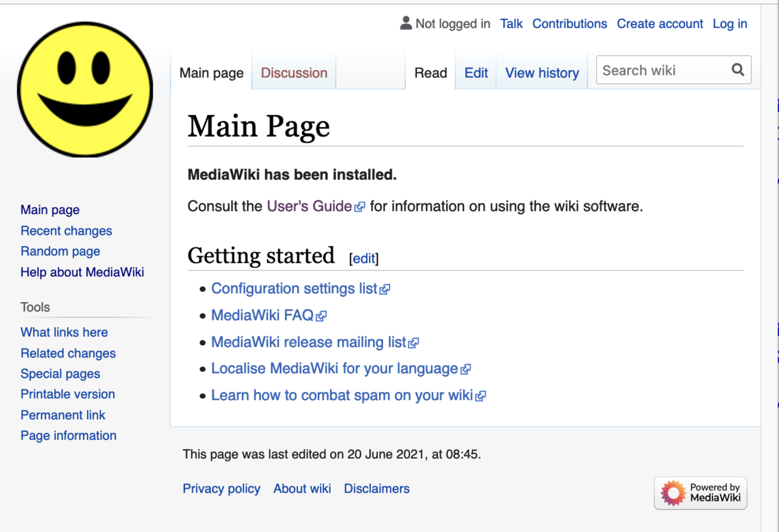Click external link icon after Localise MediaWiki
Image resolution: width=779 pixels, height=532 pixels.
[x=465, y=369]
